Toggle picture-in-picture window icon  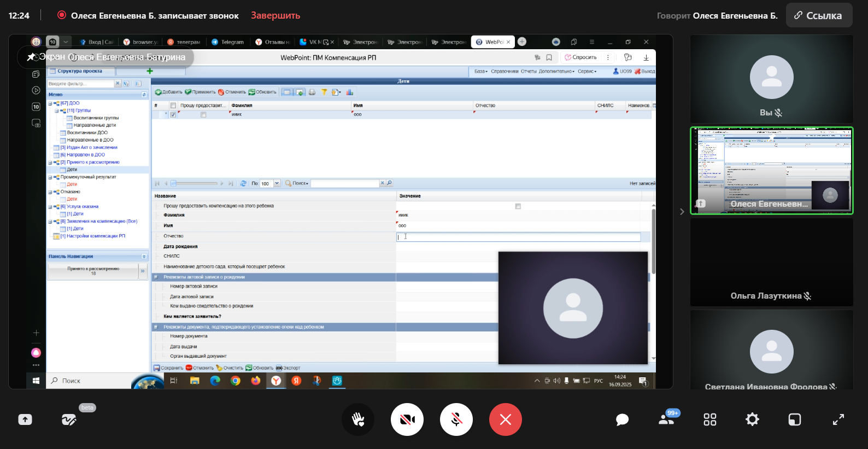pos(794,419)
